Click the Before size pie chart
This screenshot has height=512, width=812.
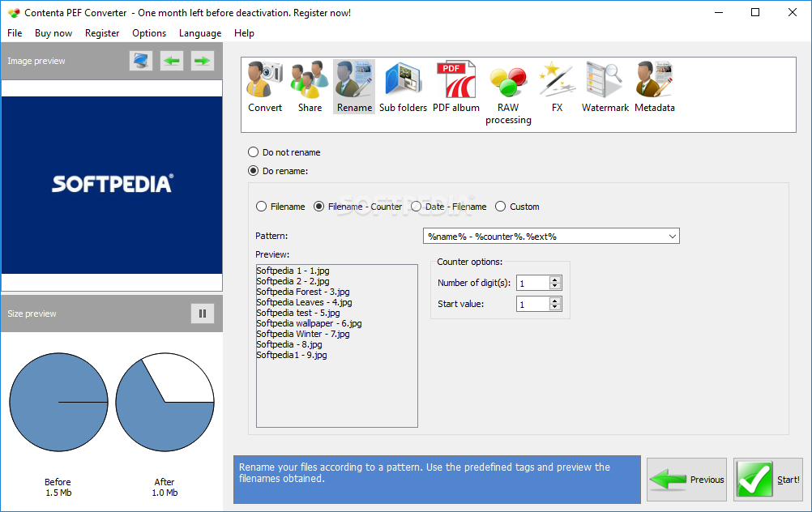coord(58,402)
